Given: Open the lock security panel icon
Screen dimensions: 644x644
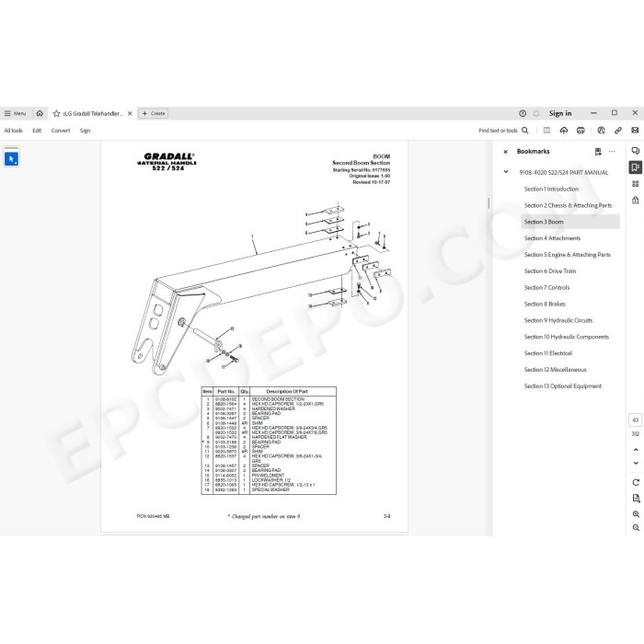Looking at the screenshot, I should (x=636, y=200).
